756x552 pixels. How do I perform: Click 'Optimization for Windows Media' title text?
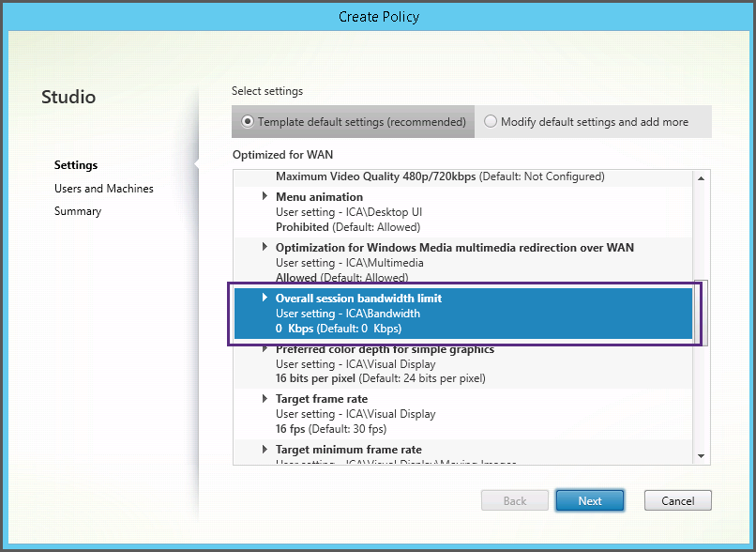pos(455,248)
